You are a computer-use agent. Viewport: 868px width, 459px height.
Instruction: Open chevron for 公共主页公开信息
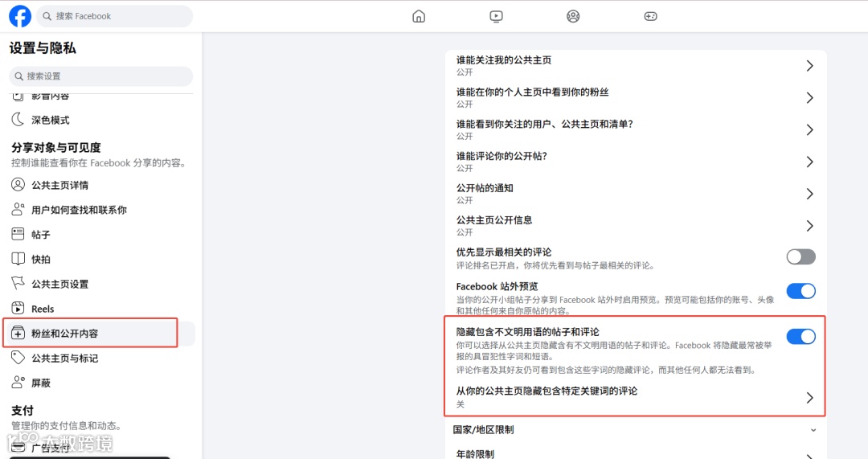(x=810, y=226)
